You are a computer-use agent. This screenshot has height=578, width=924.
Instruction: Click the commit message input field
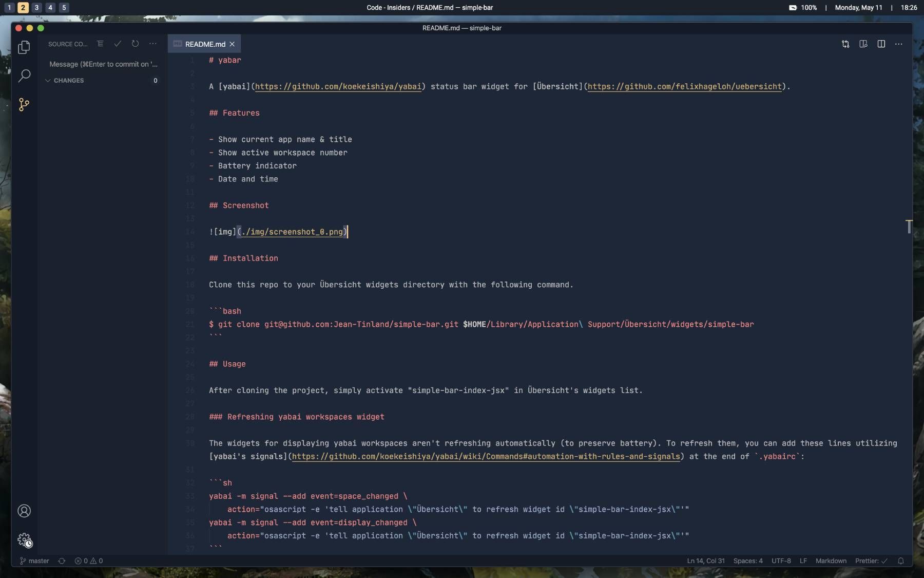pyautogui.click(x=103, y=64)
